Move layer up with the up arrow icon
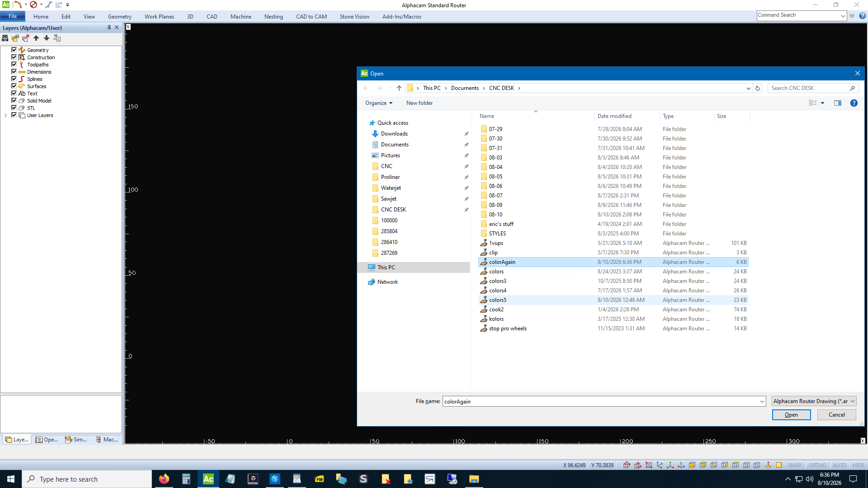The image size is (868, 488). tap(36, 38)
